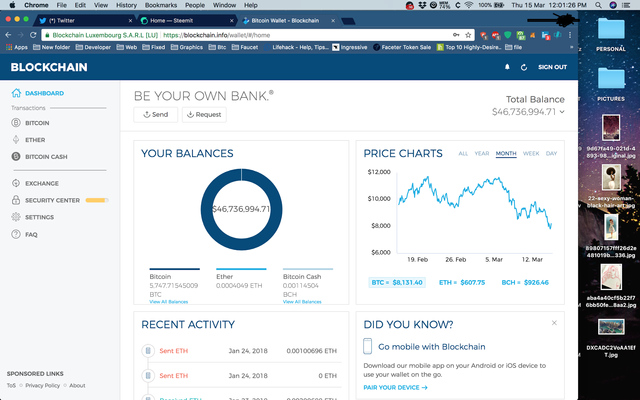Click PAIR YOUR DEVICE link
Screen dimensions: 640x400
click(x=395, y=387)
